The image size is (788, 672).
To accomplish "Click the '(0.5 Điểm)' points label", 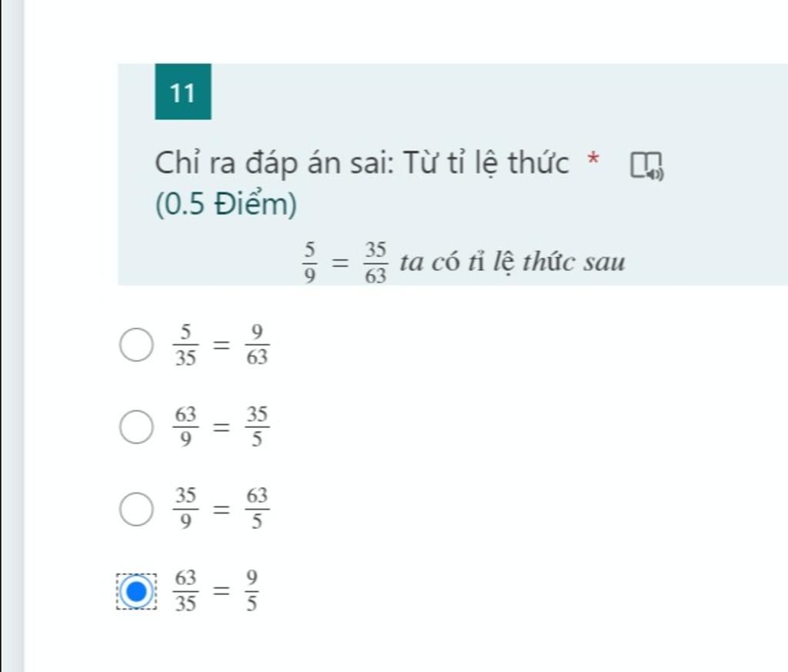I will coord(226,204).
